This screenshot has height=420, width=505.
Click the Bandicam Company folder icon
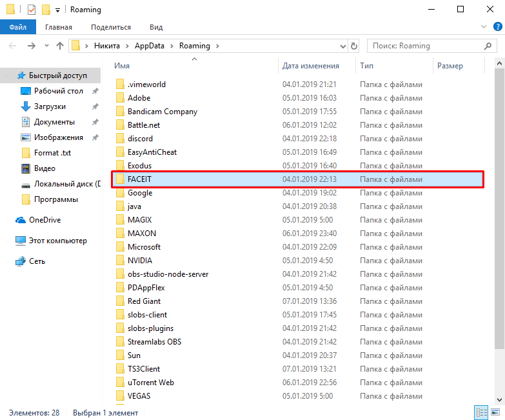tap(120, 111)
